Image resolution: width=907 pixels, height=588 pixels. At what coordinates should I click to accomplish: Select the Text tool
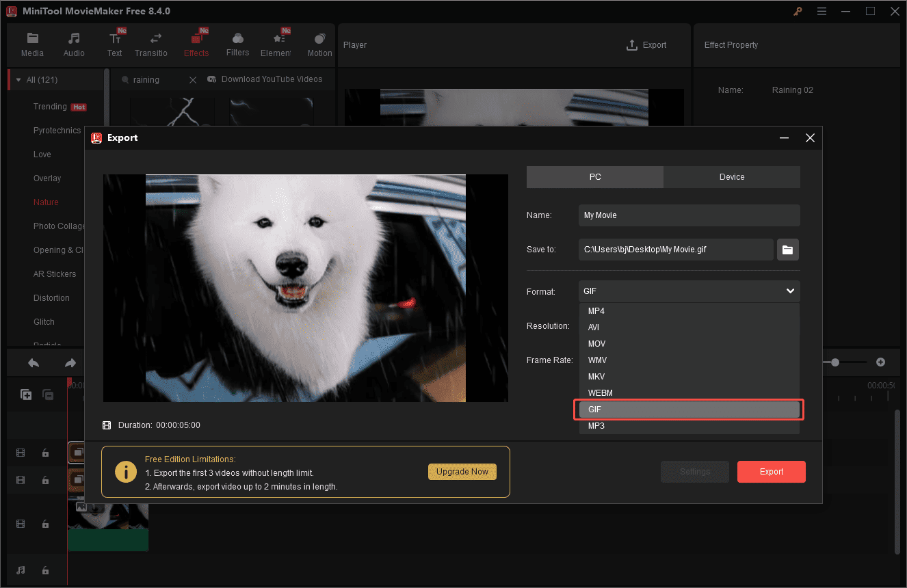click(x=114, y=44)
